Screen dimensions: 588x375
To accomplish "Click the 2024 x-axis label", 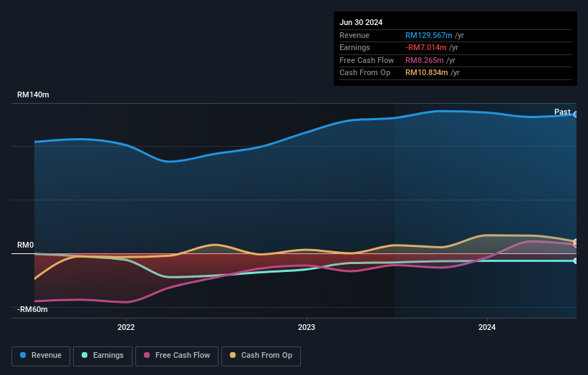I will point(487,327).
